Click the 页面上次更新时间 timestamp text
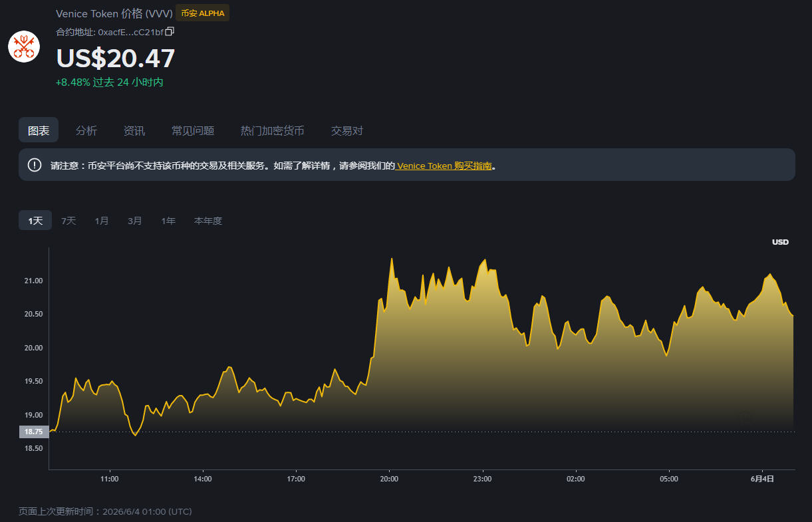This screenshot has height=522, width=812. pos(105,511)
